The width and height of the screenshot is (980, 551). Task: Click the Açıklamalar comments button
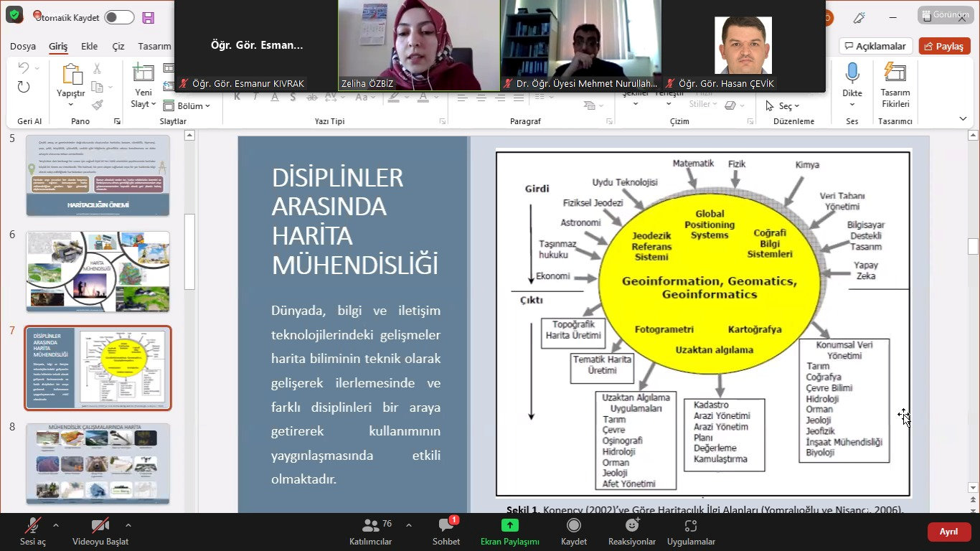click(x=875, y=46)
